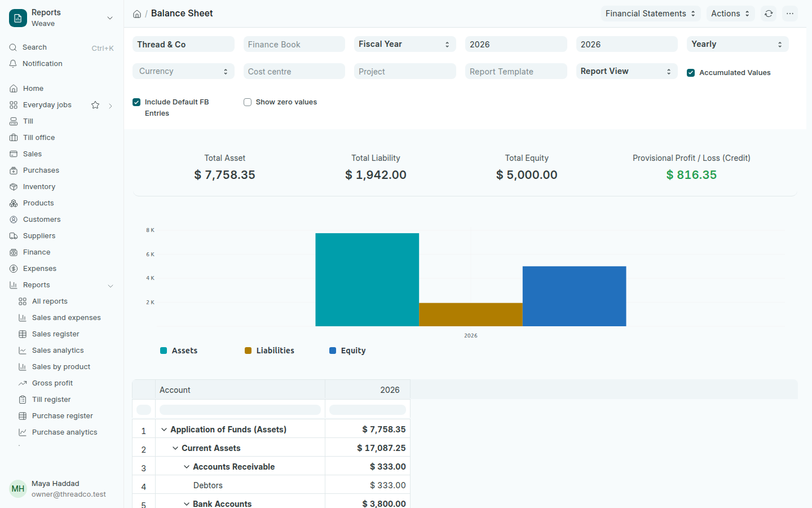Collapse the Reports sidebar section
Image resolution: width=812 pixels, height=508 pixels.
[111, 286]
